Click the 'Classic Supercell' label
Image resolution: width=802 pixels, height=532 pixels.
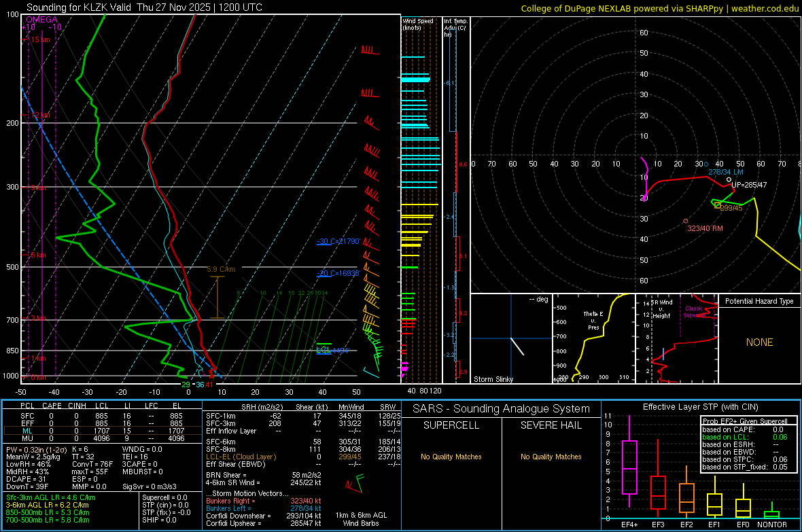pos(694,312)
